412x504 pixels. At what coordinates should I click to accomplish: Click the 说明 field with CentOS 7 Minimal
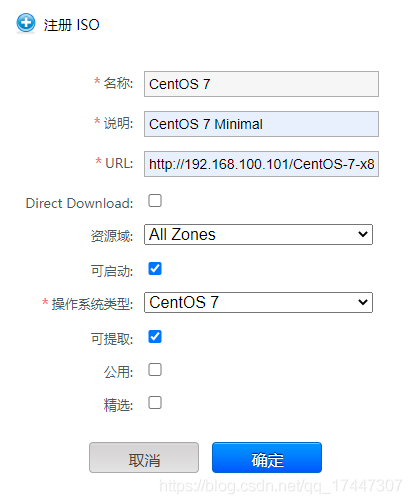coord(261,124)
